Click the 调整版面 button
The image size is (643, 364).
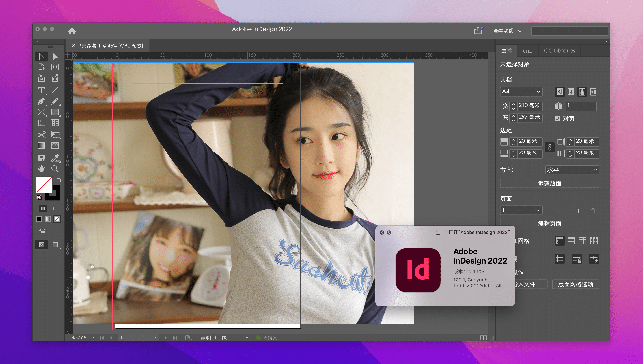tap(549, 183)
